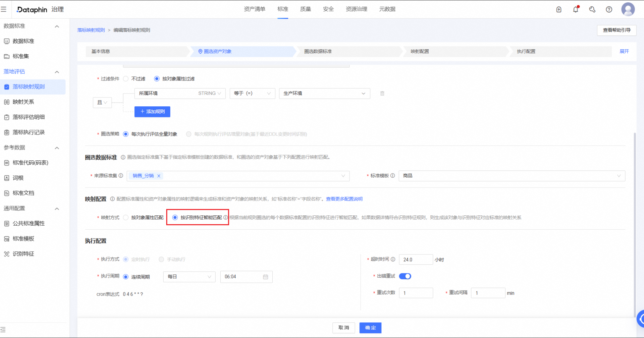Click the 标准模板 sidebar icon

pyautogui.click(x=7, y=239)
